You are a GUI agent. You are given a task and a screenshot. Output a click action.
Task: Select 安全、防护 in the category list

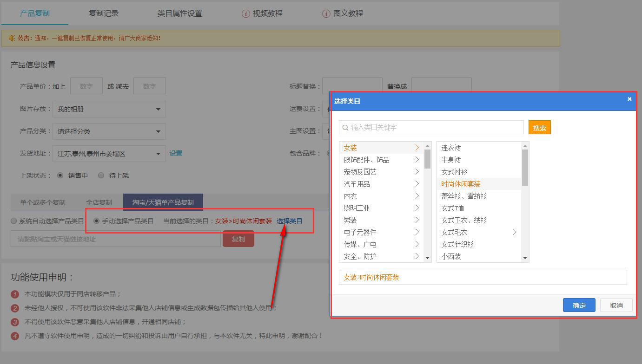(x=381, y=256)
